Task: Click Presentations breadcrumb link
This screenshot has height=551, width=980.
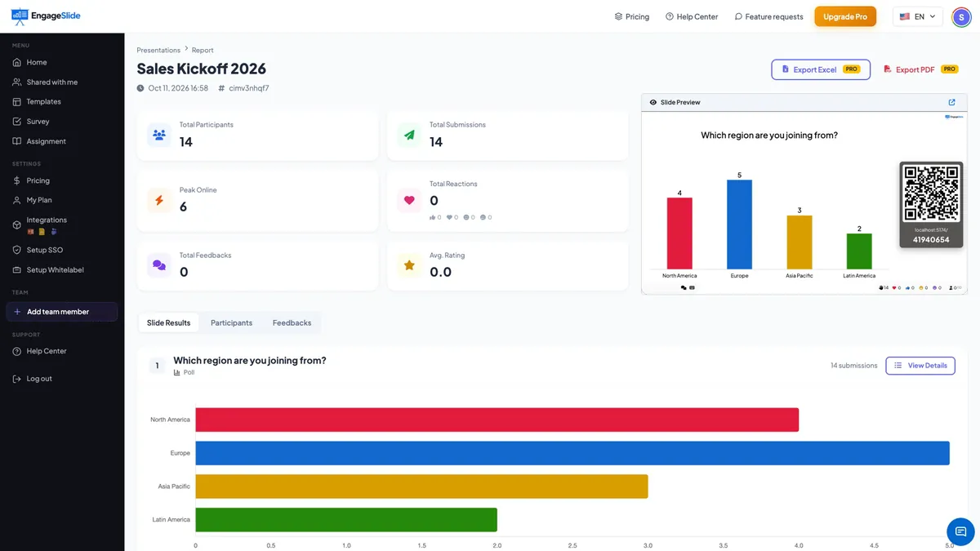Action: tap(158, 51)
